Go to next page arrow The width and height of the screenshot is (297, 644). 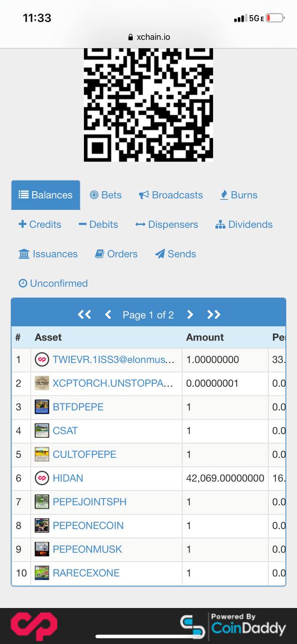(x=190, y=314)
